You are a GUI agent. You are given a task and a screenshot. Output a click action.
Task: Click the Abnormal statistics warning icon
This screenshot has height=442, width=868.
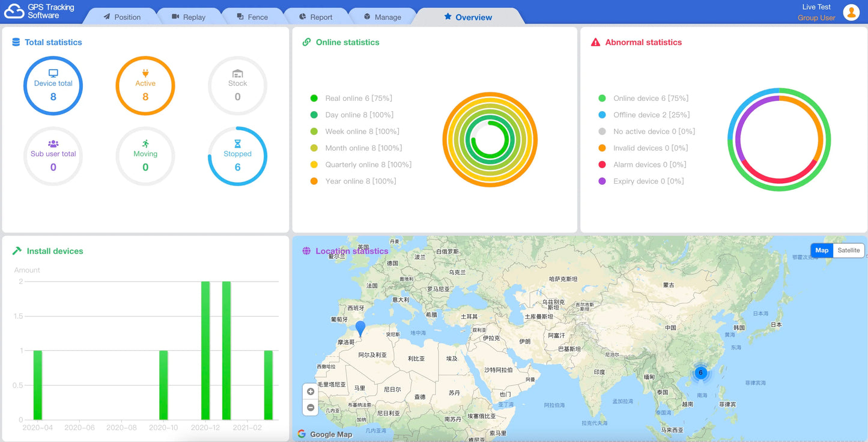coord(596,42)
